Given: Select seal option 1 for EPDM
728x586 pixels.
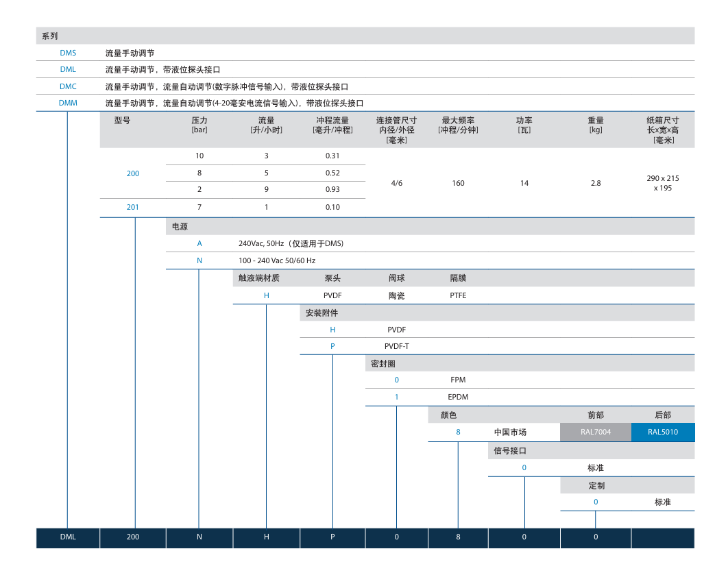Looking at the screenshot, I should tap(396, 397).
